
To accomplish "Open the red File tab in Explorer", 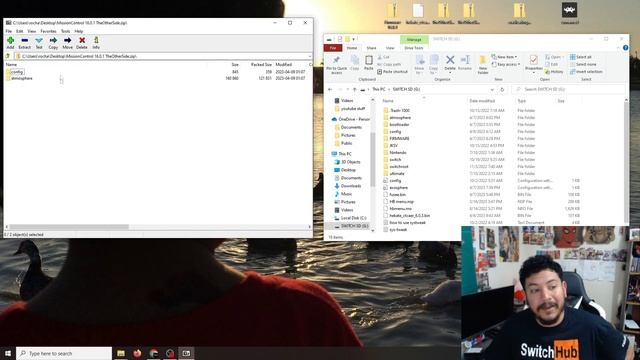I will [333, 48].
